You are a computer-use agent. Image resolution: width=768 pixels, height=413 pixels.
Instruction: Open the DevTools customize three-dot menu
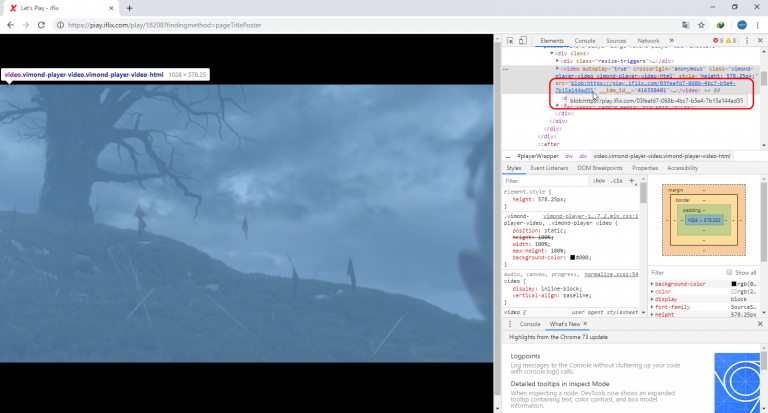[x=747, y=41]
